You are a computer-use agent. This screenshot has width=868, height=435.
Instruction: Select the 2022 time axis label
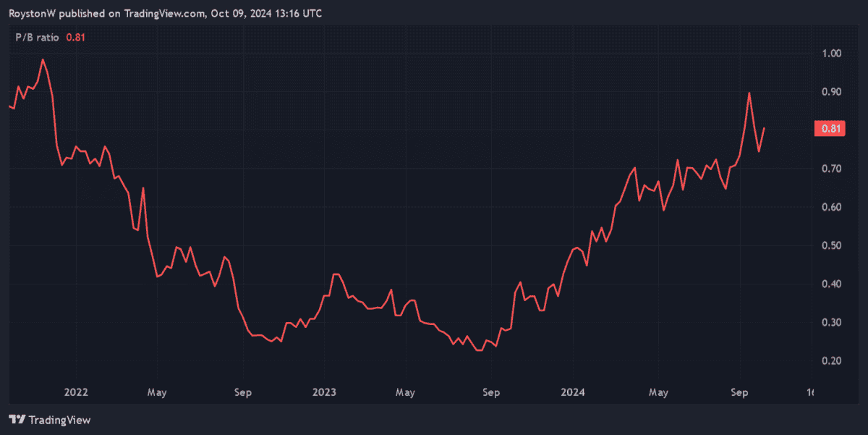(76, 392)
